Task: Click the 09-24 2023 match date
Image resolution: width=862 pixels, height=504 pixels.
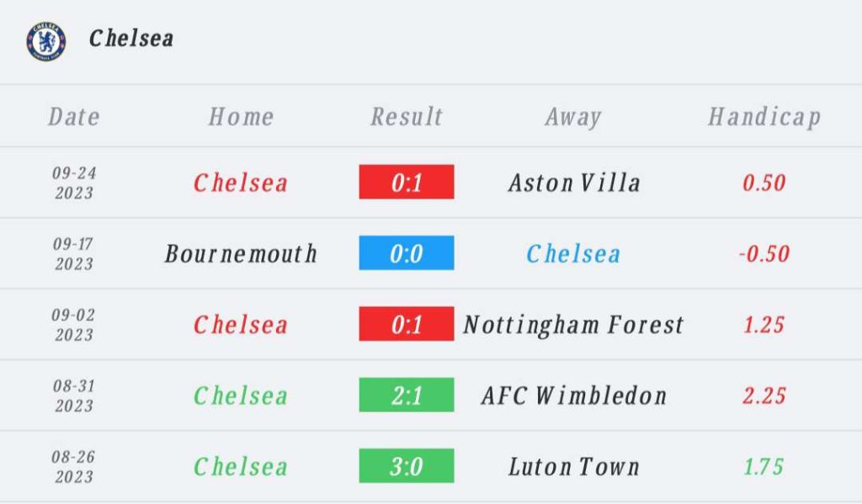Action: [x=74, y=183]
